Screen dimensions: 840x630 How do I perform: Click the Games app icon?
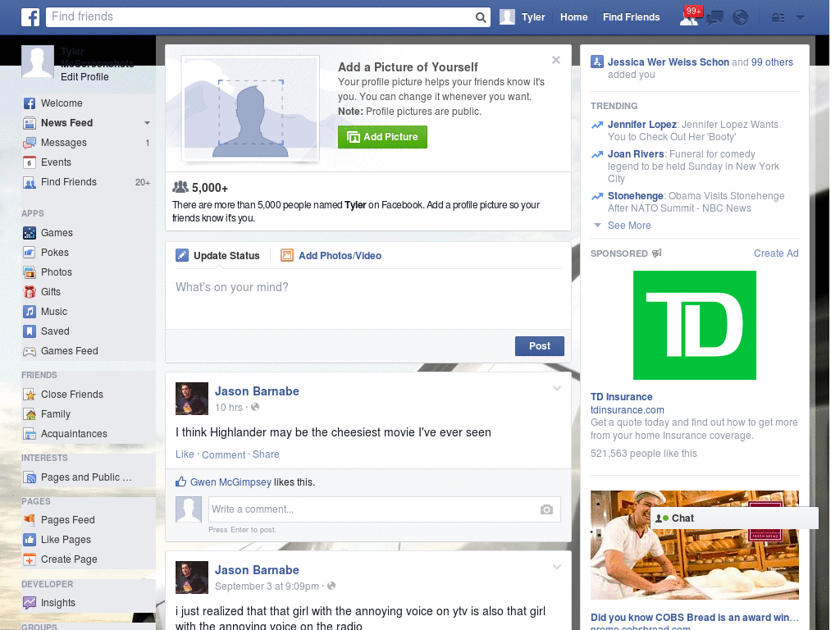[x=30, y=233]
